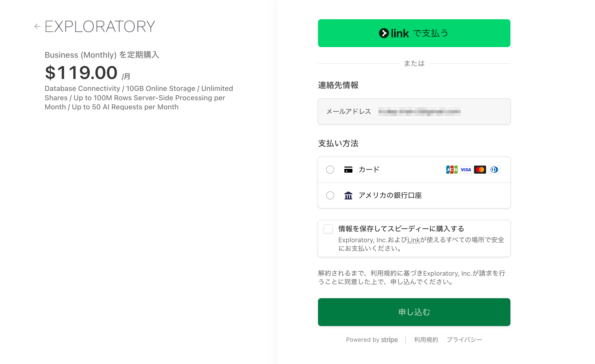Click the Powered by Stripe link

(x=372, y=340)
